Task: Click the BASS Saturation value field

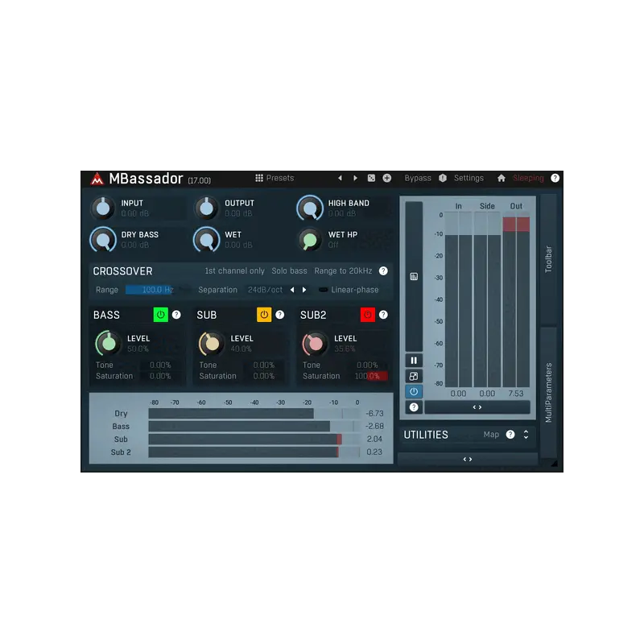Action: (x=160, y=376)
